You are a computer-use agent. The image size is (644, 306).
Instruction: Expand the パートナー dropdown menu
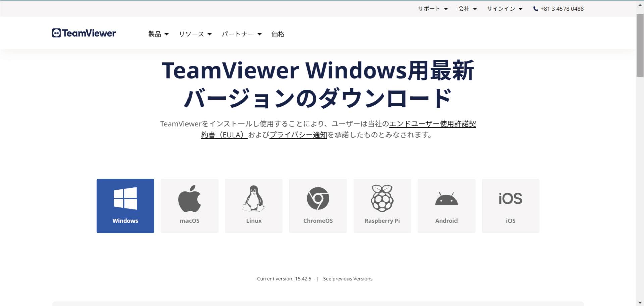tap(241, 34)
